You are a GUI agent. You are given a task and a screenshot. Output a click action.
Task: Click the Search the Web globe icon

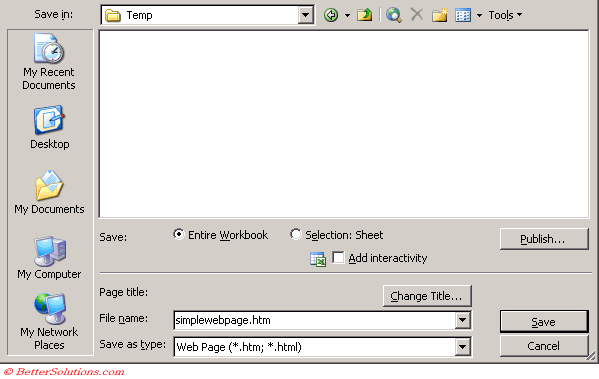[x=393, y=15]
